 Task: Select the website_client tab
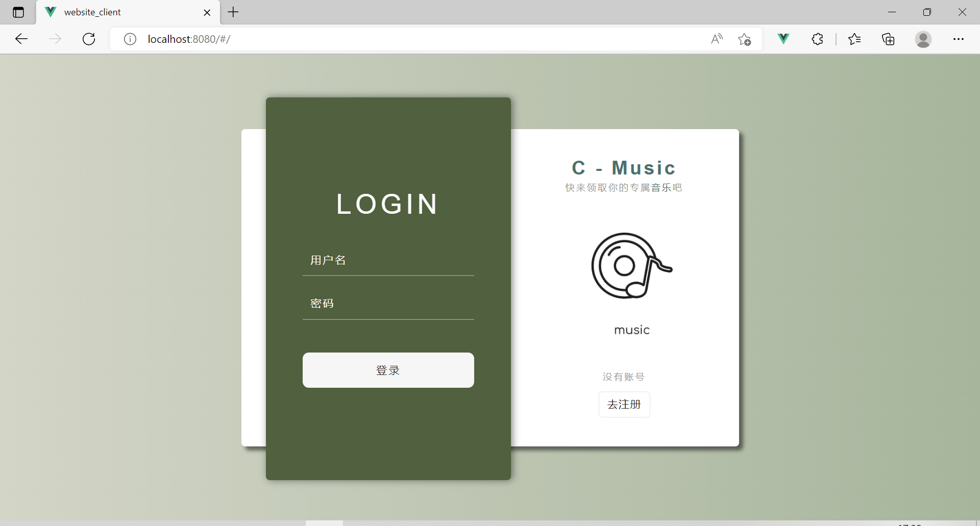pyautogui.click(x=128, y=12)
